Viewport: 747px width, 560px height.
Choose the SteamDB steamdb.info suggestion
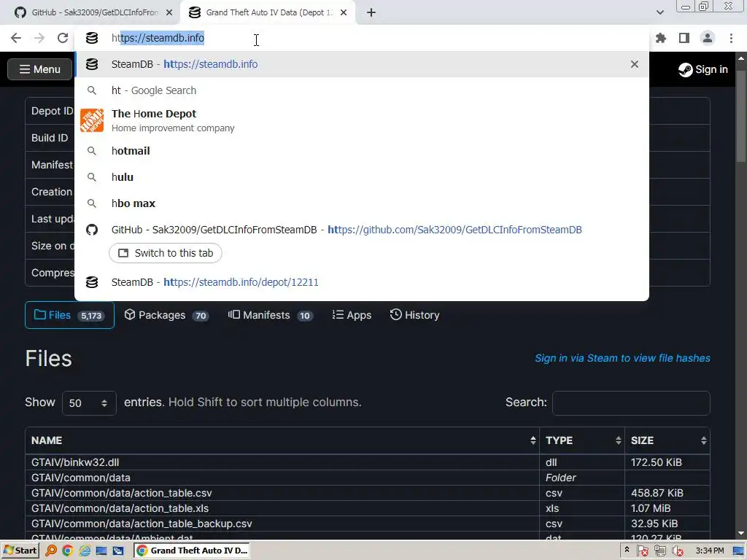362,64
